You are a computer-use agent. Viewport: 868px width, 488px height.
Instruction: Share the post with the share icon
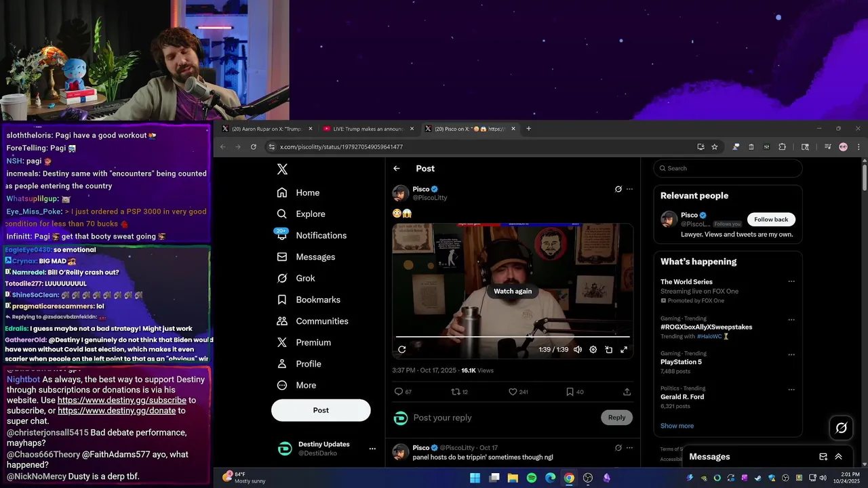627,392
